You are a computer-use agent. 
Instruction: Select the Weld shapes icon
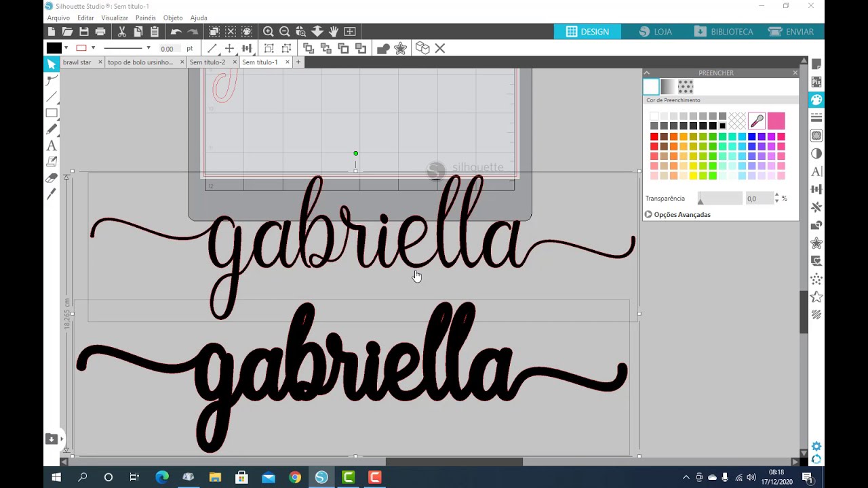pos(383,48)
